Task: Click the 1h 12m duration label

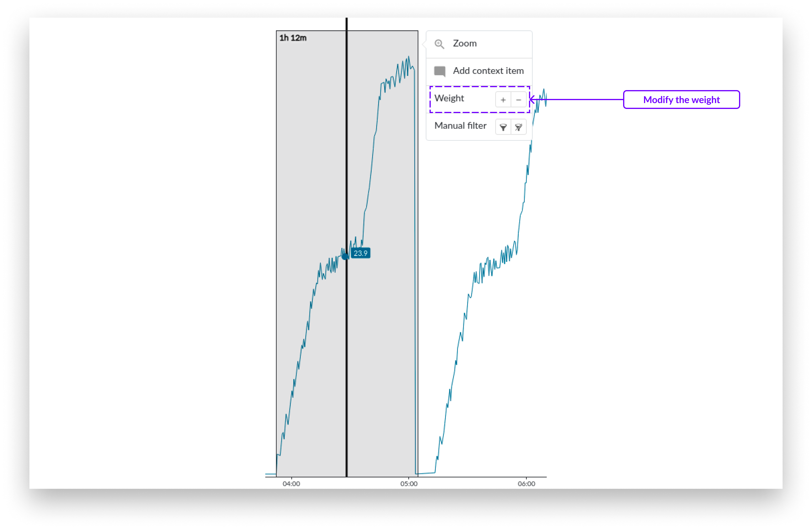Action: point(293,38)
